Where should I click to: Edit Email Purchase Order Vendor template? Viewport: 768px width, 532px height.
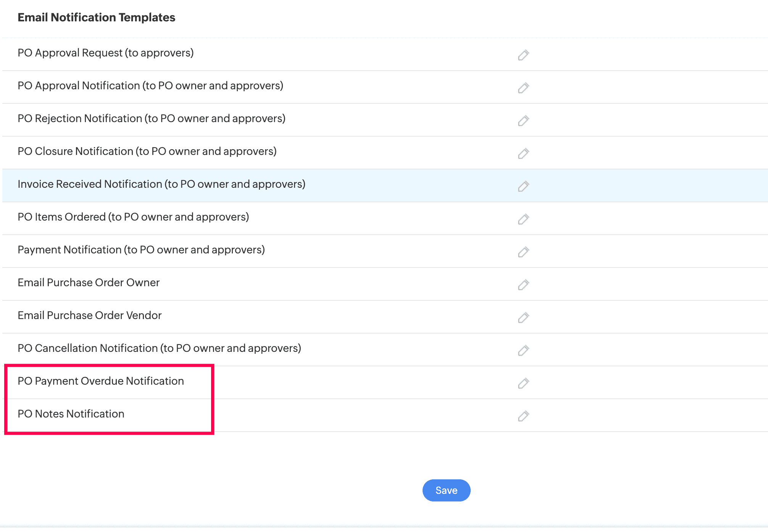tap(523, 318)
